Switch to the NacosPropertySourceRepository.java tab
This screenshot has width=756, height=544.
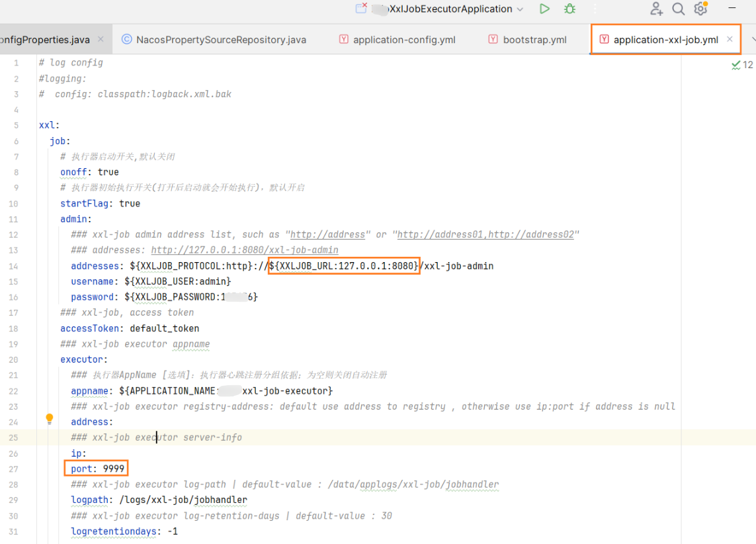214,40
